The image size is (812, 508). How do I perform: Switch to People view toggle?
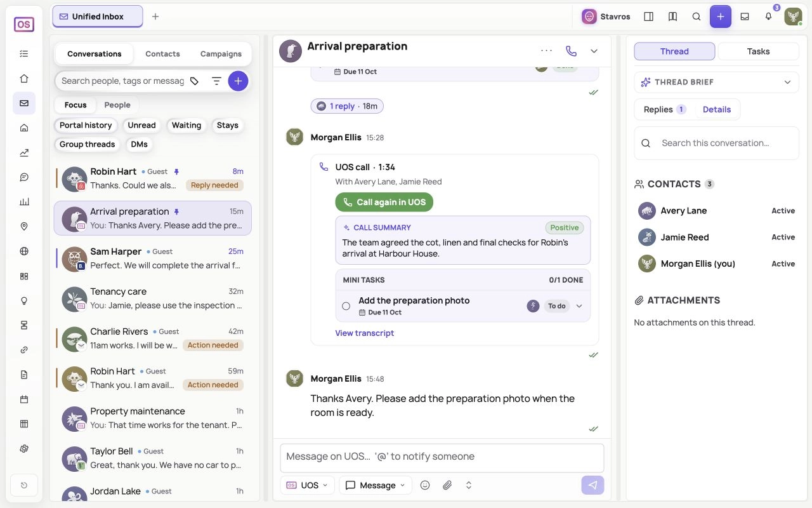click(117, 105)
